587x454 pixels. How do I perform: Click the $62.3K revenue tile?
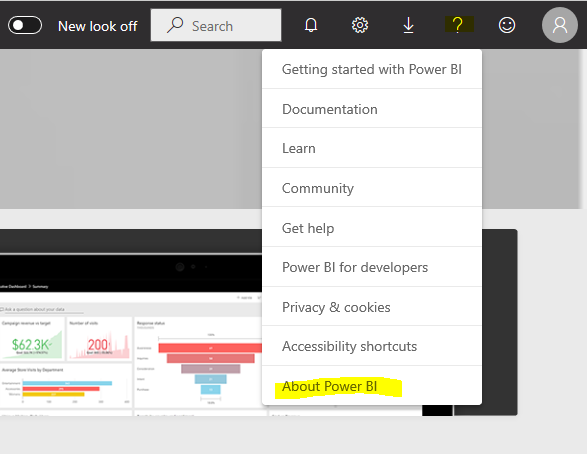pos(32,339)
